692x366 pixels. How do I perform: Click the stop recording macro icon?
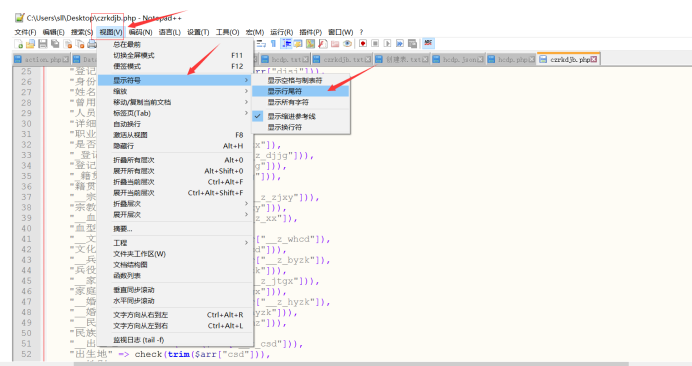click(375, 44)
